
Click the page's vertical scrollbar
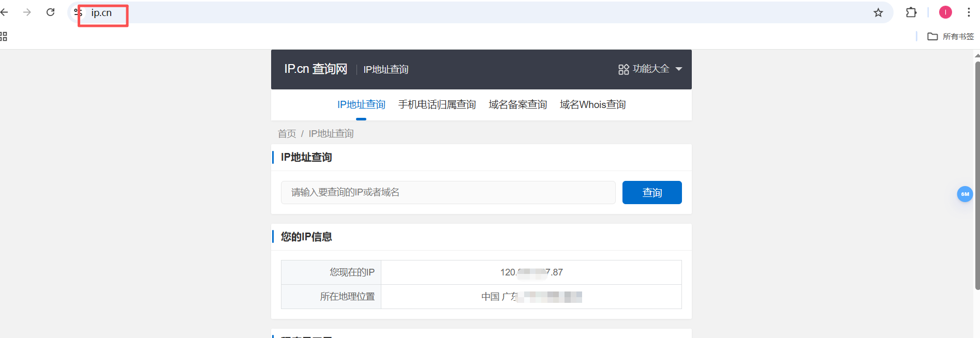pyautogui.click(x=977, y=176)
